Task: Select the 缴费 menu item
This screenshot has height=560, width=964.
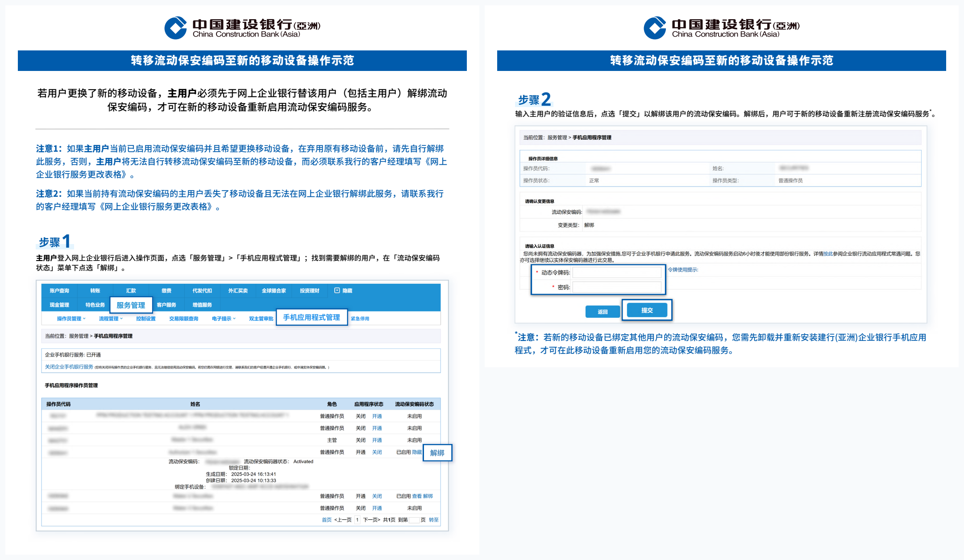Action: pos(166,290)
